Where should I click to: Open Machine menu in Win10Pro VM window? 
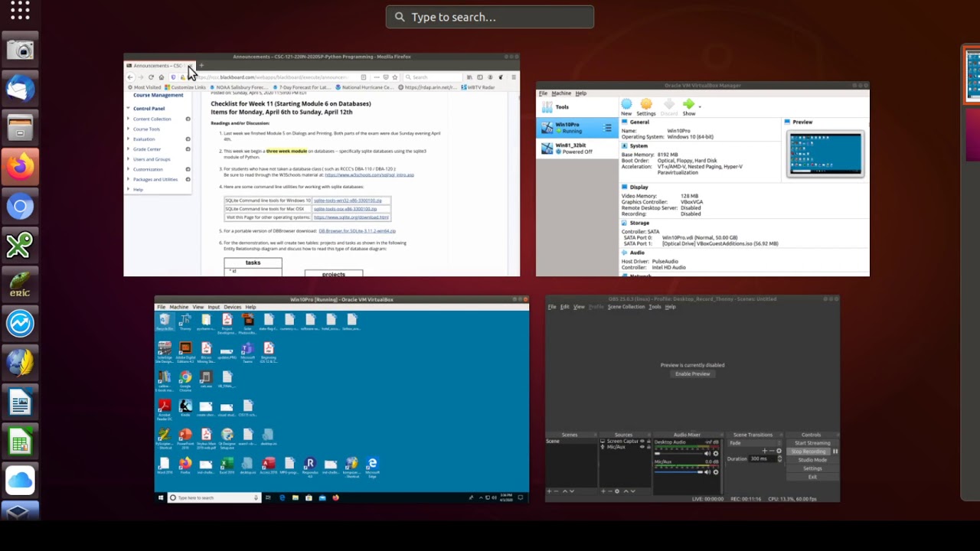178,307
